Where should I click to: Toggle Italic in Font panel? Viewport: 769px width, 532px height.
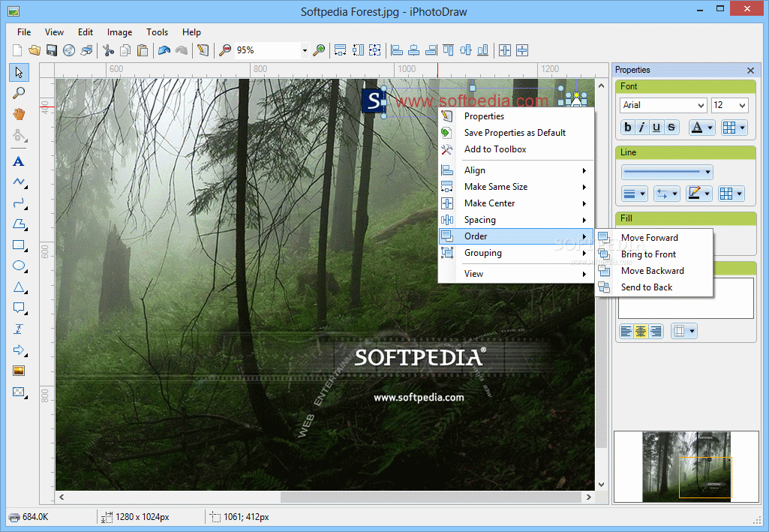click(641, 128)
